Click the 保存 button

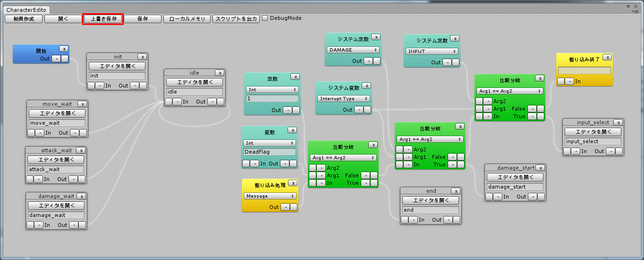point(143,19)
